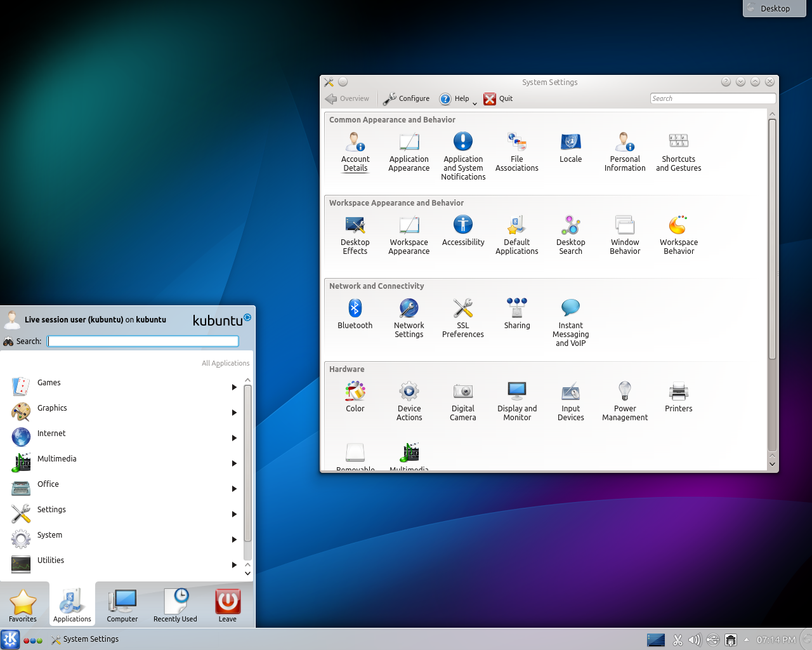
Task: Switch to the Favorites tab
Action: (23, 605)
